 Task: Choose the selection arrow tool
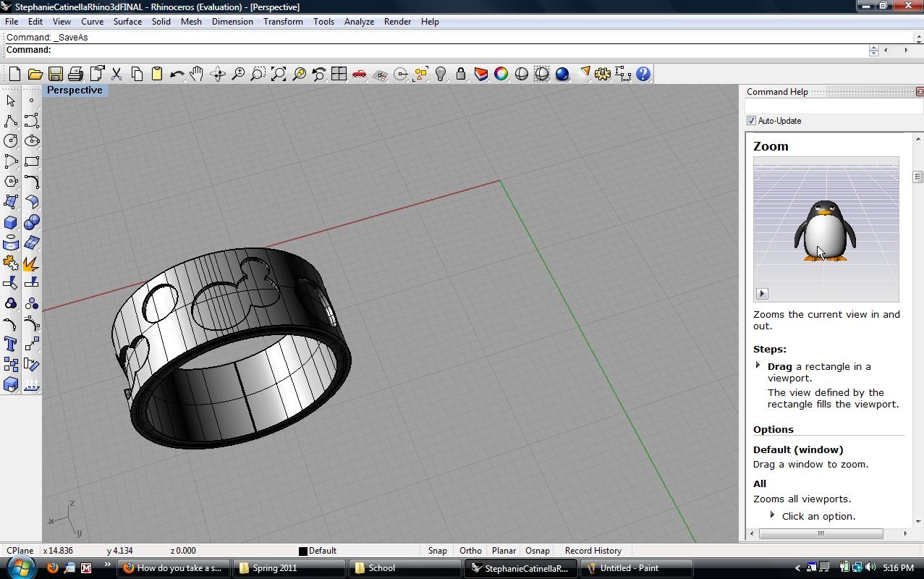[x=11, y=101]
